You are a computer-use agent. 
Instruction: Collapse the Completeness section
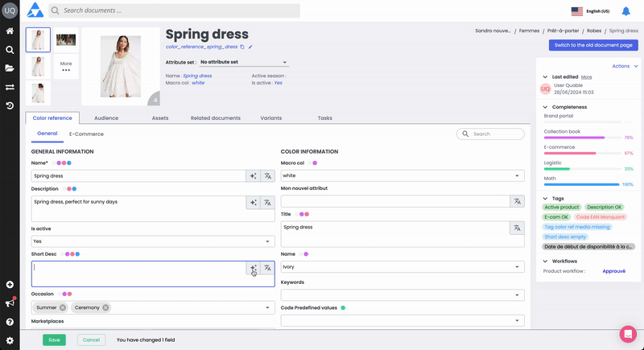[545, 106]
